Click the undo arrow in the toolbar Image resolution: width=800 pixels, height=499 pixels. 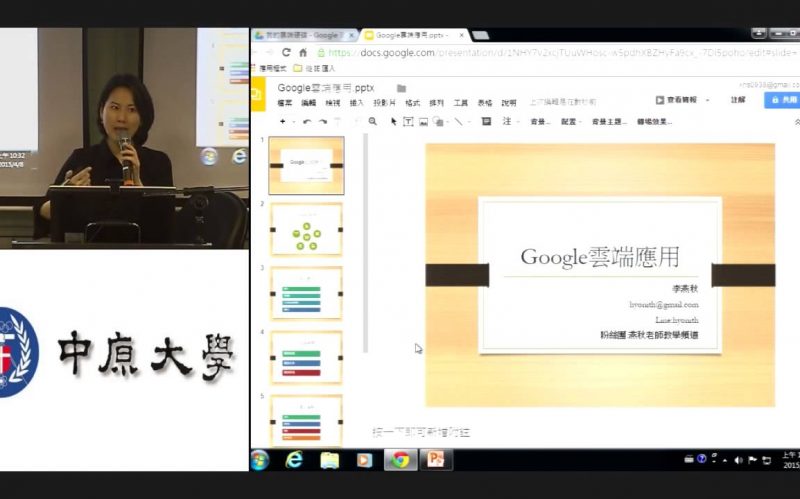click(x=307, y=121)
